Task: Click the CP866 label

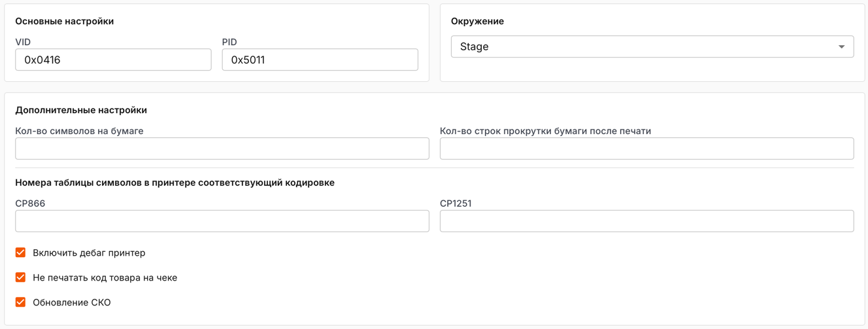Action: click(30, 203)
